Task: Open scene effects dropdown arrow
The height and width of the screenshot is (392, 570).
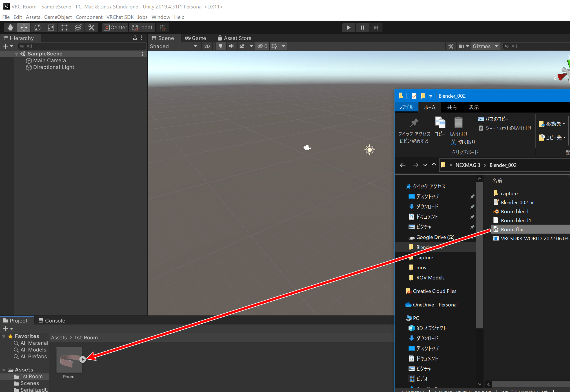Action: click(251, 46)
